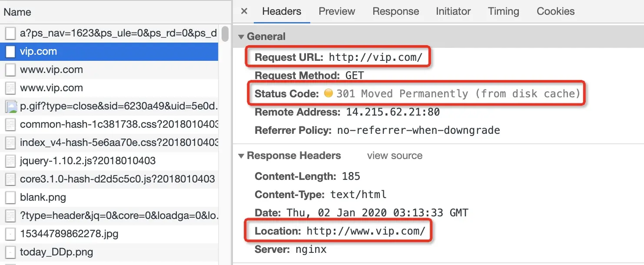644x265 pixels.
Task: Select the second www.vip.com document request
Action: (x=109, y=88)
